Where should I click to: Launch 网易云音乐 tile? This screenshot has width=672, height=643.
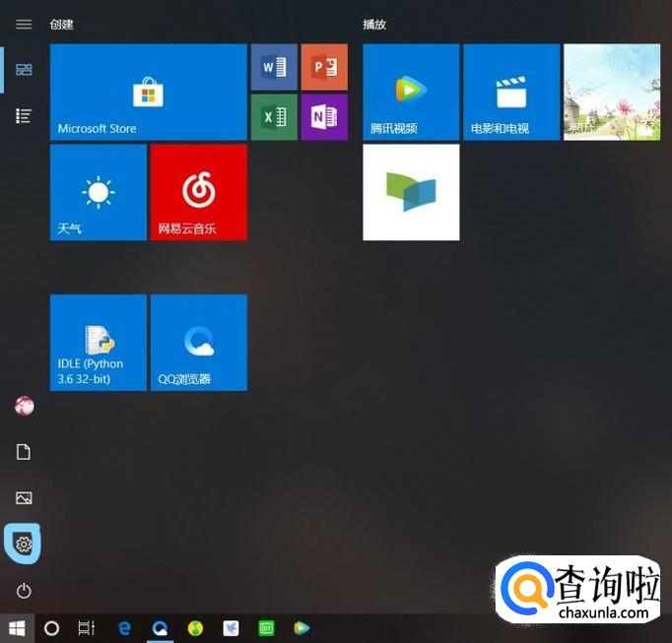pyautogui.click(x=199, y=192)
